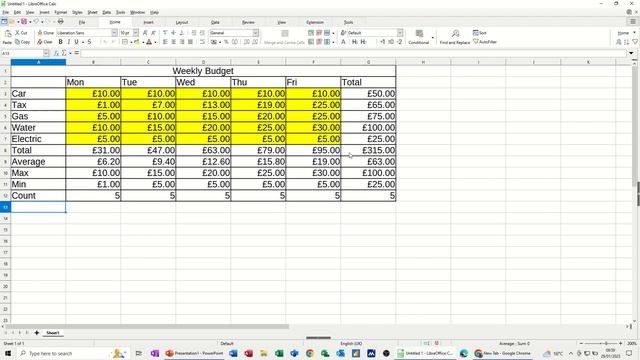The width and height of the screenshot is (640, 360).
Task: Open the Styles menu
Action: [77, 12]
